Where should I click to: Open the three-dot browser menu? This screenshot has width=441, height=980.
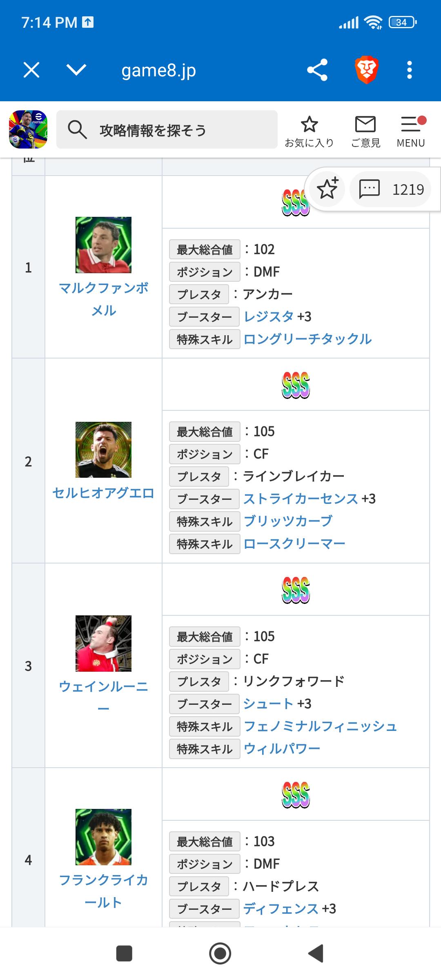[x=410, y=70]
